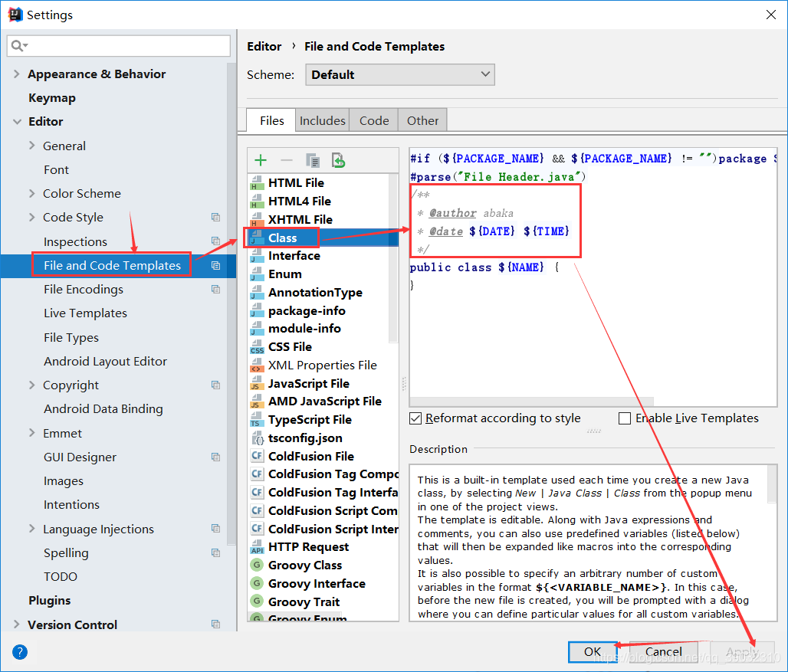Switch to the Includes tab
This screenshot has width=788, height=672.
tap(322, 120)
